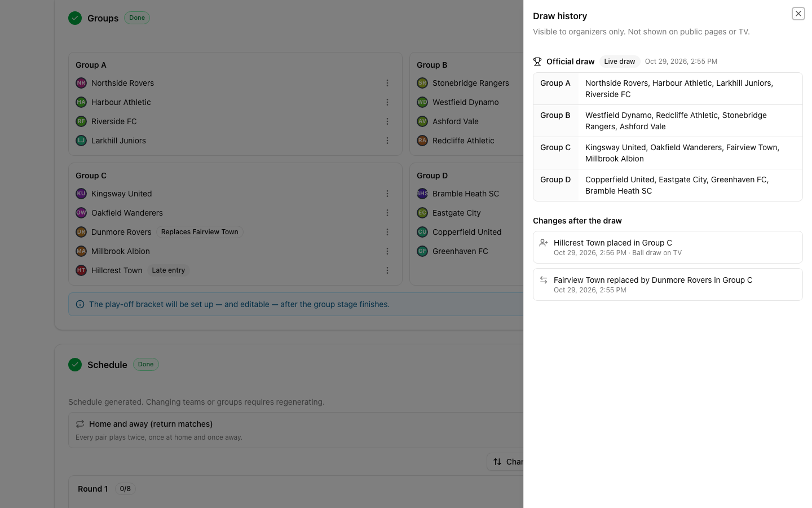
Task: Open options menu for Millbrook Albion
Action: point(387,251)
